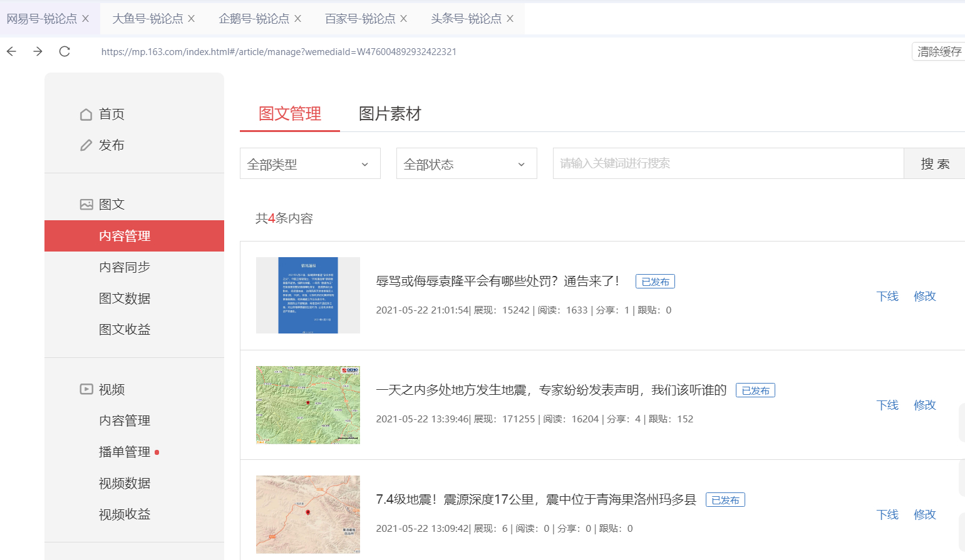
Task: Open the earthquake map article thumbnail
Action: 307,405
